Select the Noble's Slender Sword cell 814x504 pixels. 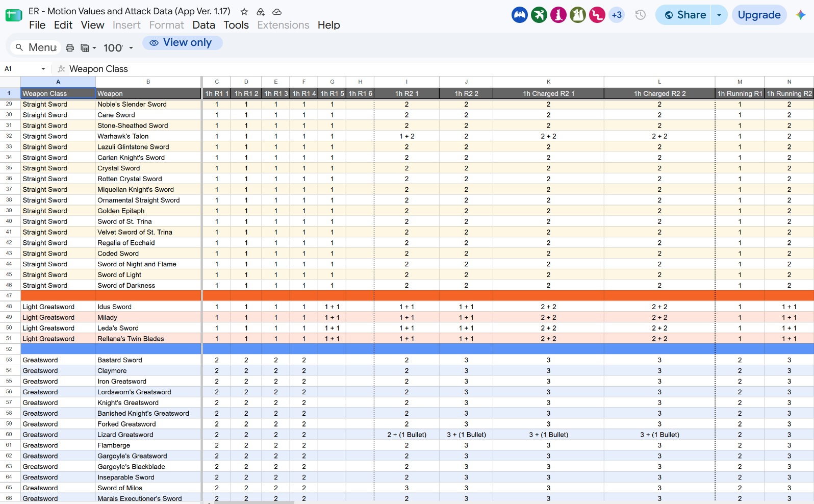point(148,104)
